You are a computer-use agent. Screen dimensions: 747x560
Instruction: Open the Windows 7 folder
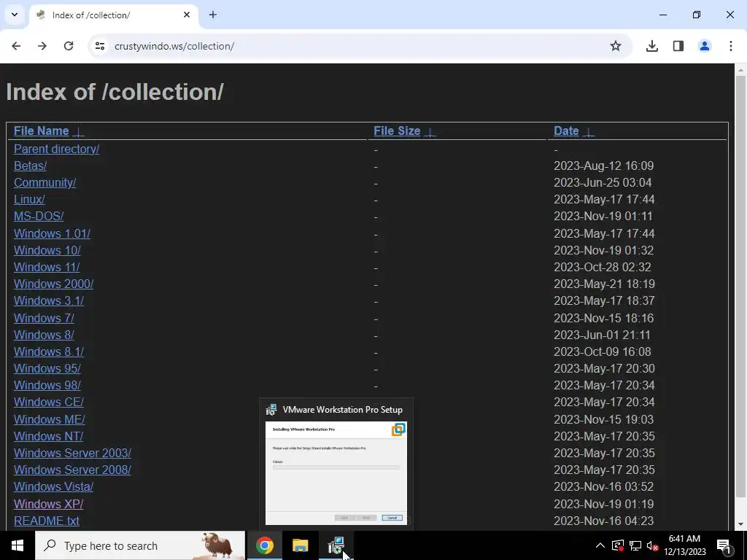tap(44, 318)
